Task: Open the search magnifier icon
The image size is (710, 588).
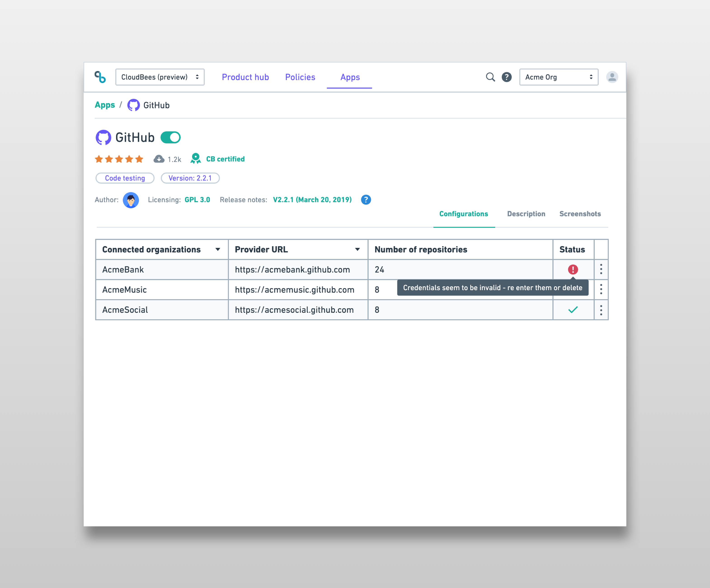Action: click(490, 77)
